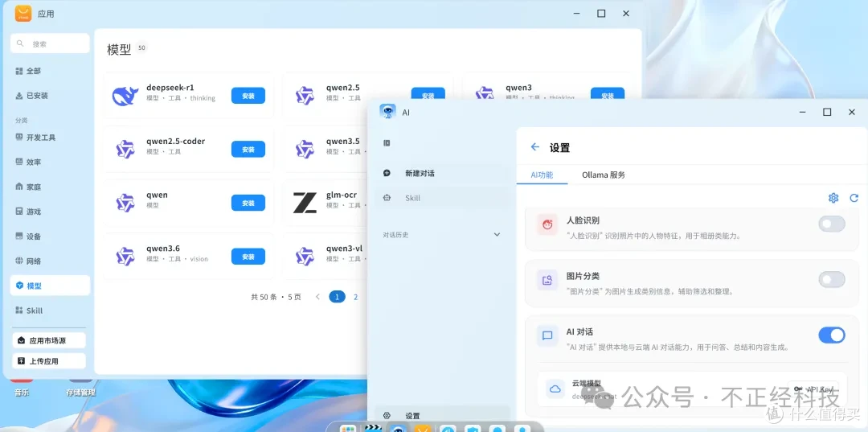Click the 上传应用 button
Screen dimensions: 868x432
point(49,361)
